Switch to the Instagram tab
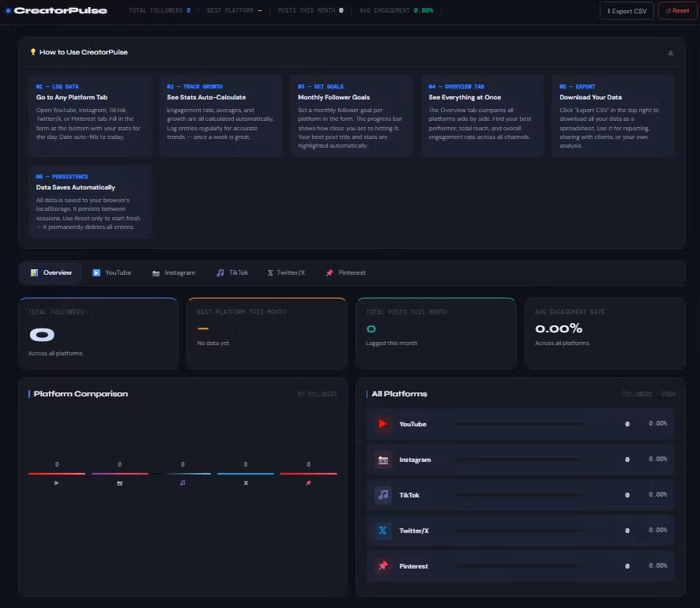 174,272
